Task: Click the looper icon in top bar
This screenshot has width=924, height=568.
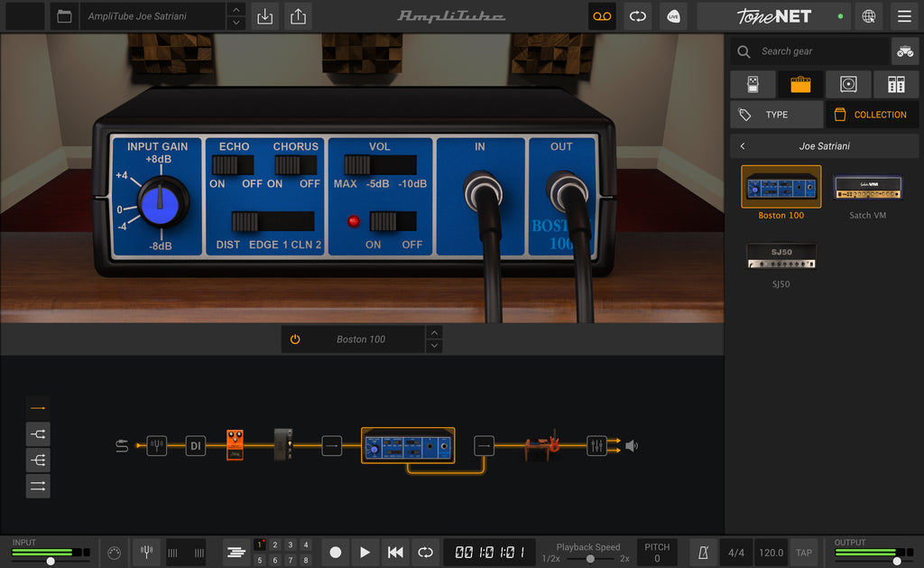Action: [638, 16]
